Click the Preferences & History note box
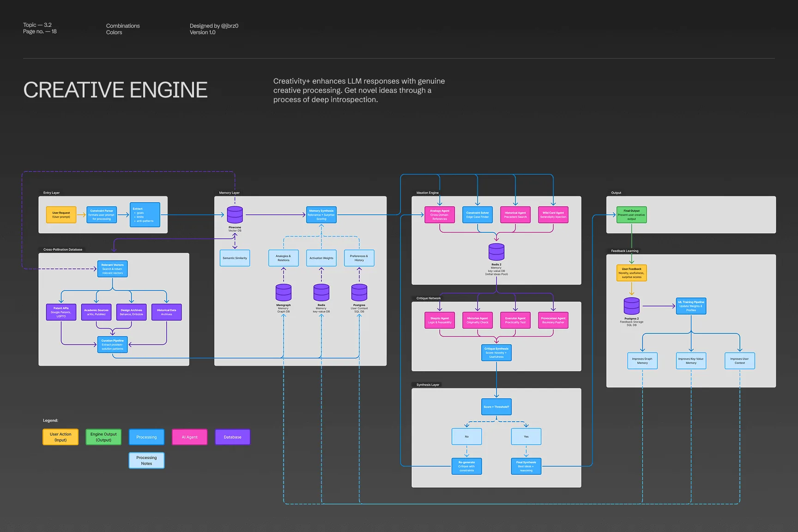The width and height of the screenshot is (798, 532). tap(359, 258)
